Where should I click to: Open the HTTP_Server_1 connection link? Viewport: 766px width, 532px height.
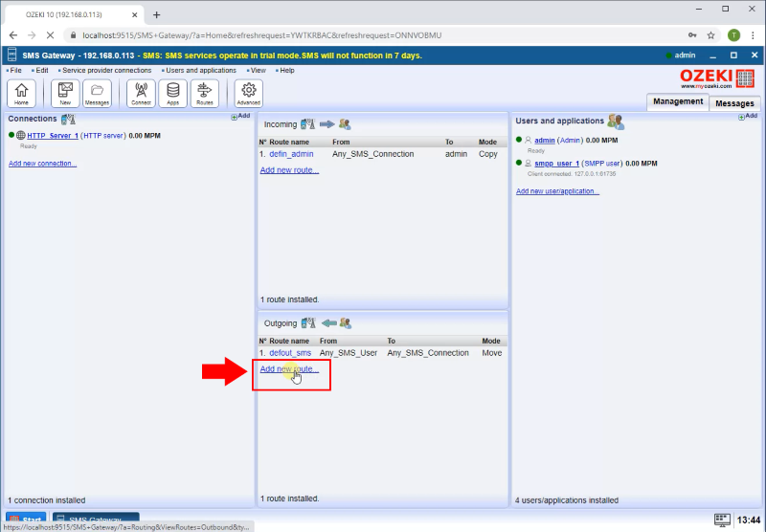point(53,136)
